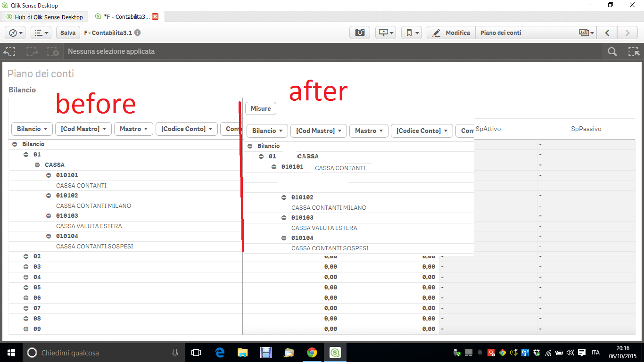The image size is (644, 362).
Task: Open the selection search magnifier
Action: (612, 51)
